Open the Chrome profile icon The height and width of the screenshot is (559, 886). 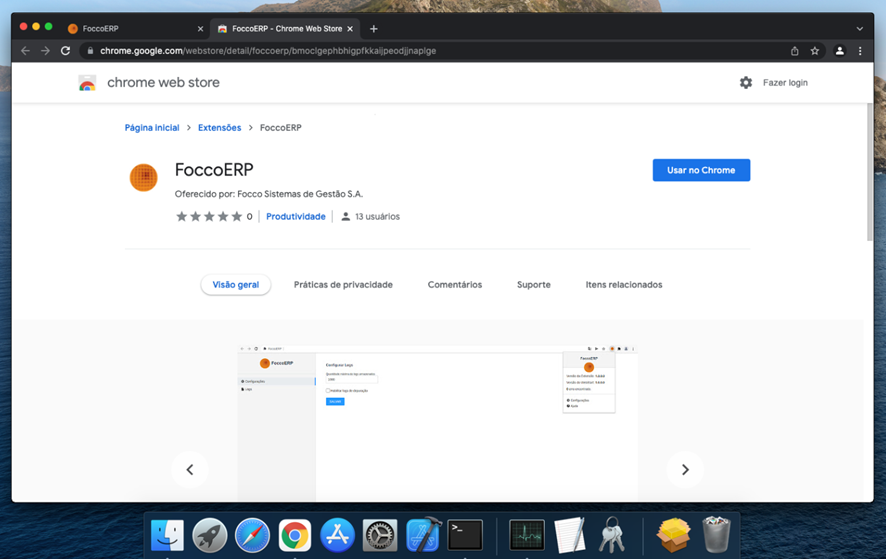pos(840,51)
